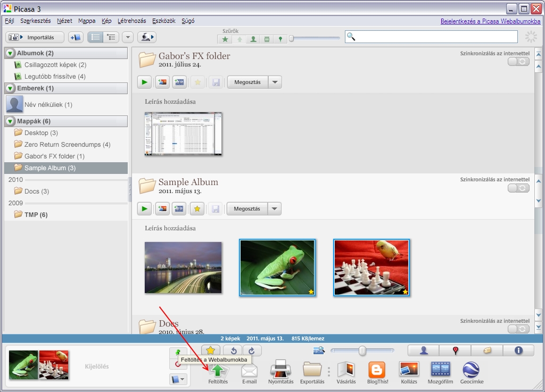Select the Desktop folder
The width and height of the screenshot is (545, 392).
coord(66,133)
